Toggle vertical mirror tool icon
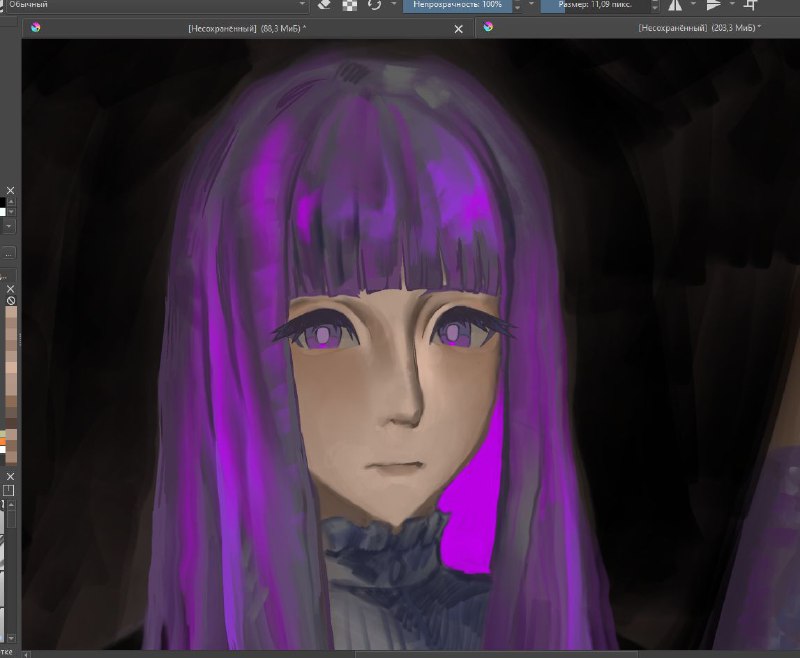800x658 pixels. click(x=714, y=5)
